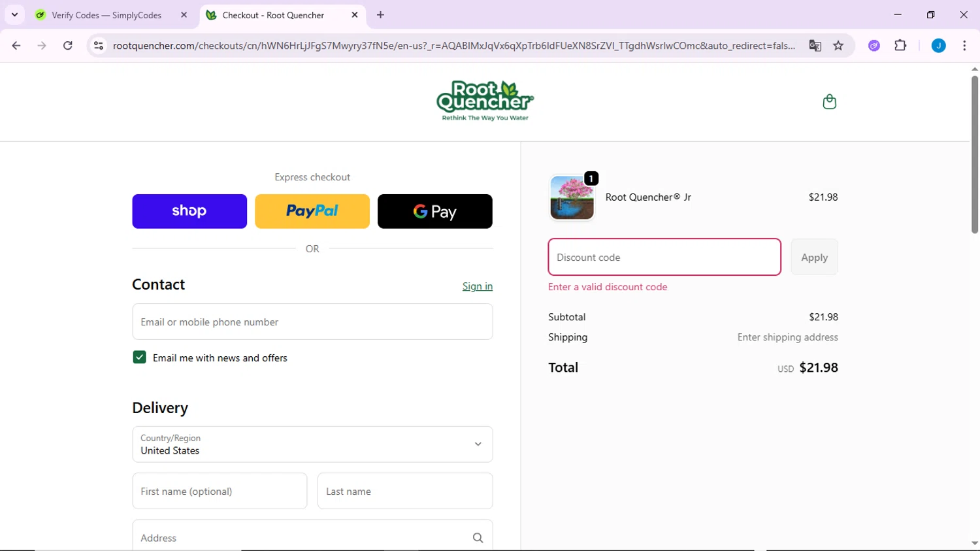Focus the Discount code field
Screen dimensions: 980x551
pyautogui.click(x=664, y=258)
